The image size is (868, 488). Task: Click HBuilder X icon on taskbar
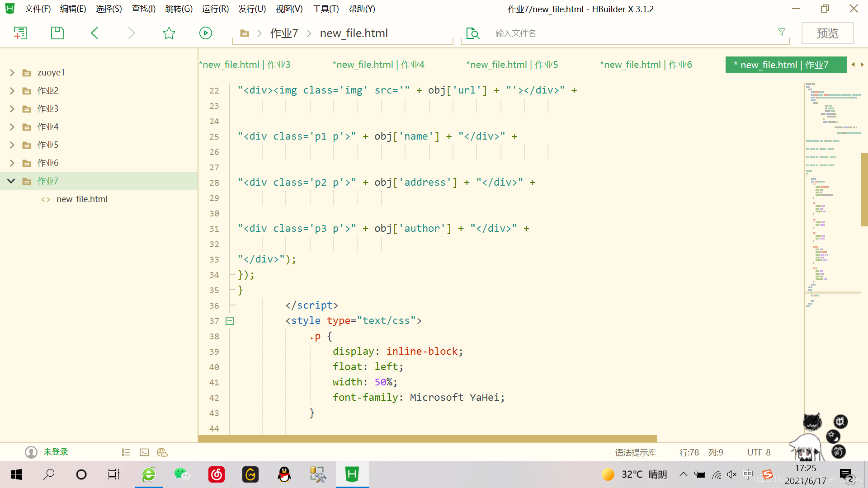(x=352, y=474)
